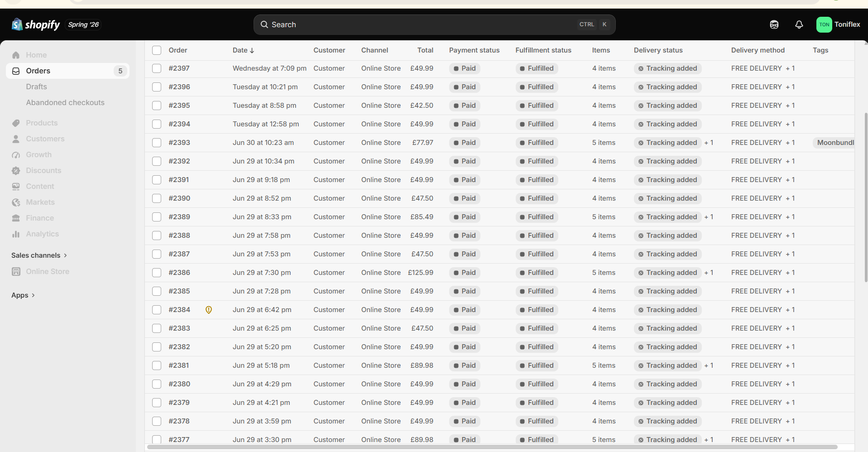This screenshot has width=868, height=452.
Task: Toggle select-all orders checkbox
Action: 157,50
